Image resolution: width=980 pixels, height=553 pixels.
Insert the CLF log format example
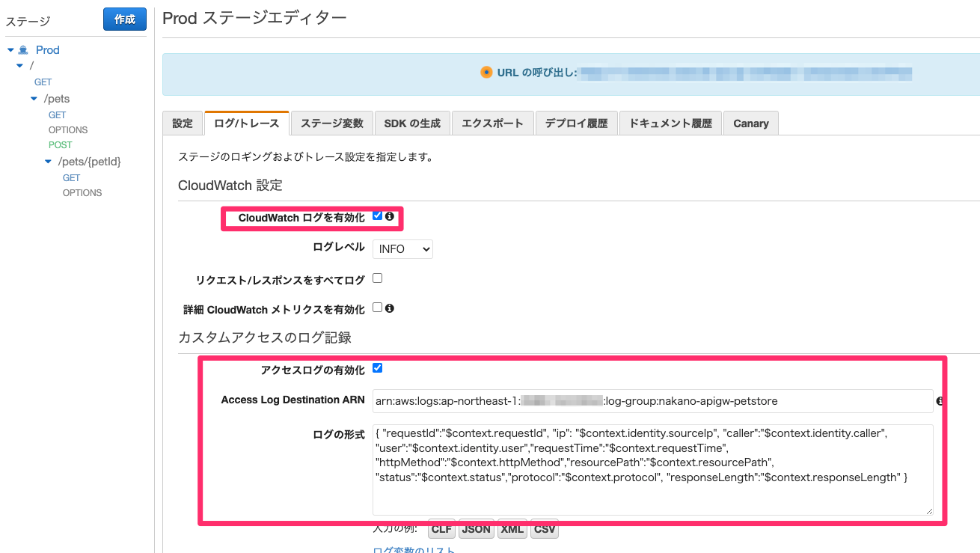(442, 529)
